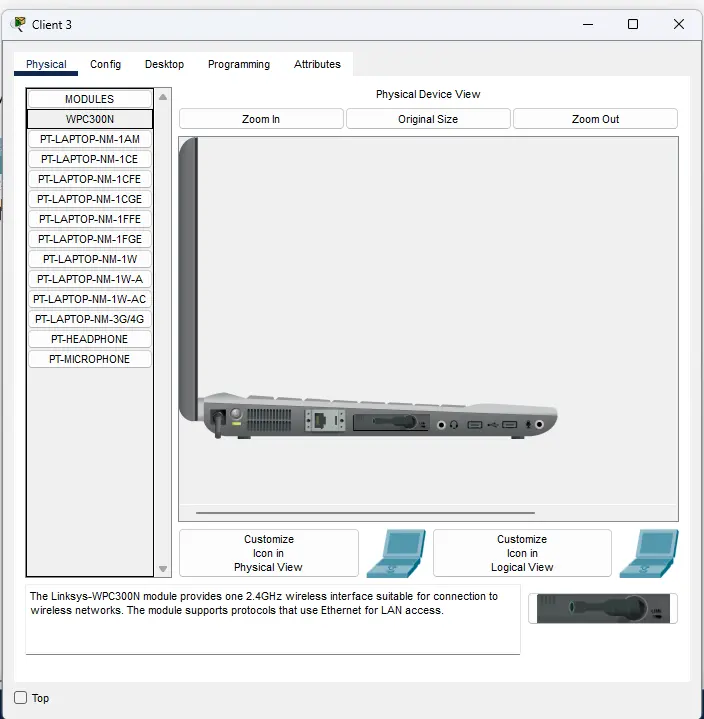Screen dimensions: 704x719
Task: Select the PT-LAPTOP-NM-3G/4G module
Action: coord(89,319)
